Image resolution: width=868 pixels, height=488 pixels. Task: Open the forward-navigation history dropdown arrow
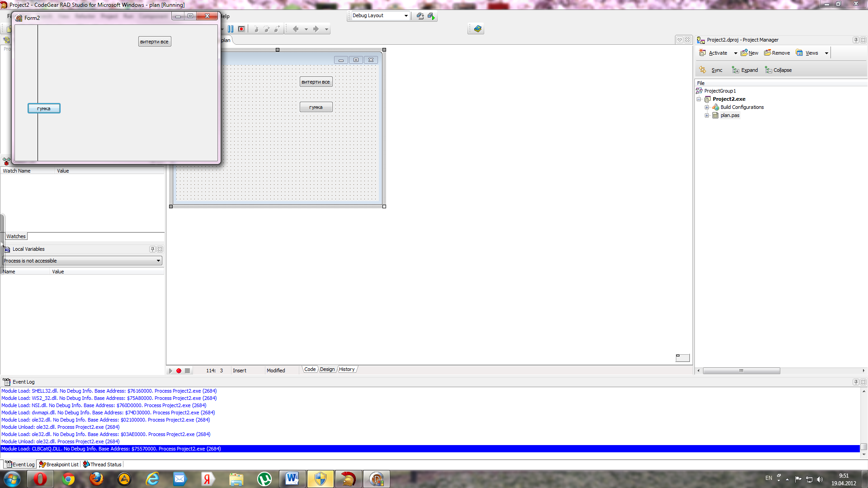tap(326, 29)
